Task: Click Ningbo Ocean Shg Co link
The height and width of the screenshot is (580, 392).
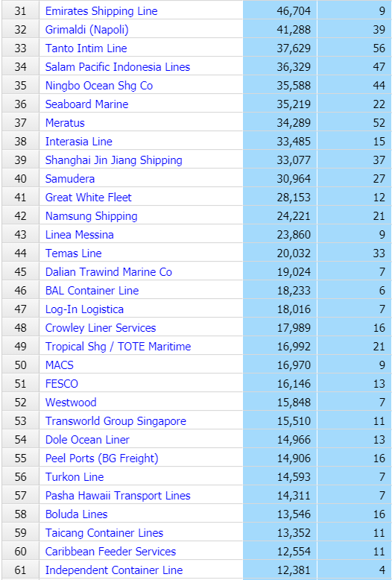Action: [x=99, y=86]
